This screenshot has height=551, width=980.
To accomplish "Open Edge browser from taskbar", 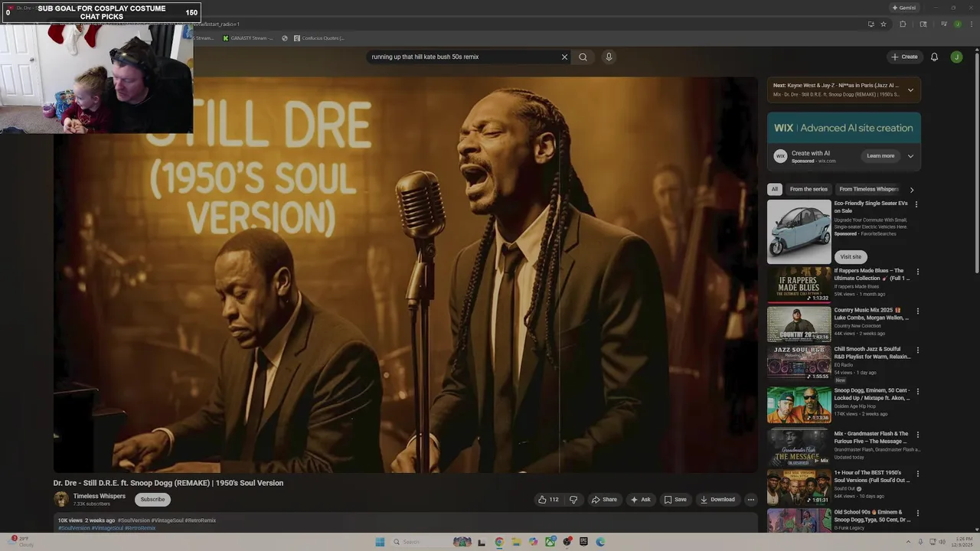I will click(x=600, y=542).
